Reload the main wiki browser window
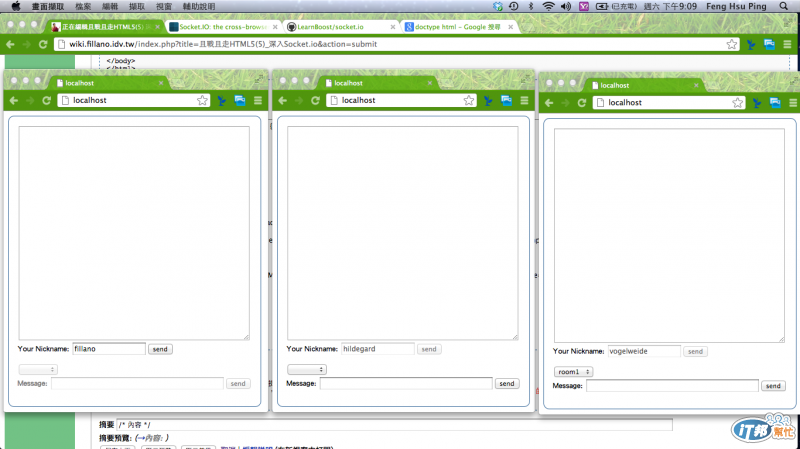The height and width of the screenshot is (449, 800). pos(43,44)
